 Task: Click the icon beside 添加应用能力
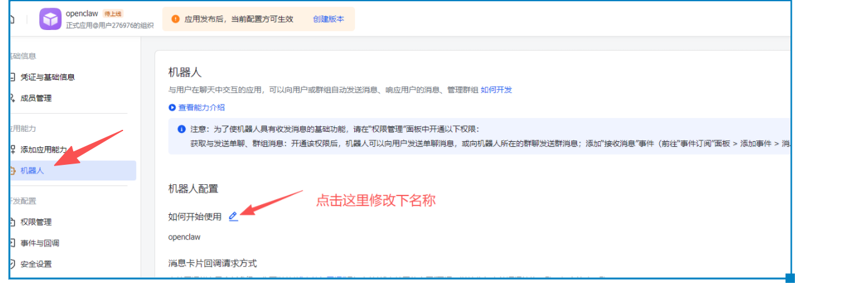(12, 149)
